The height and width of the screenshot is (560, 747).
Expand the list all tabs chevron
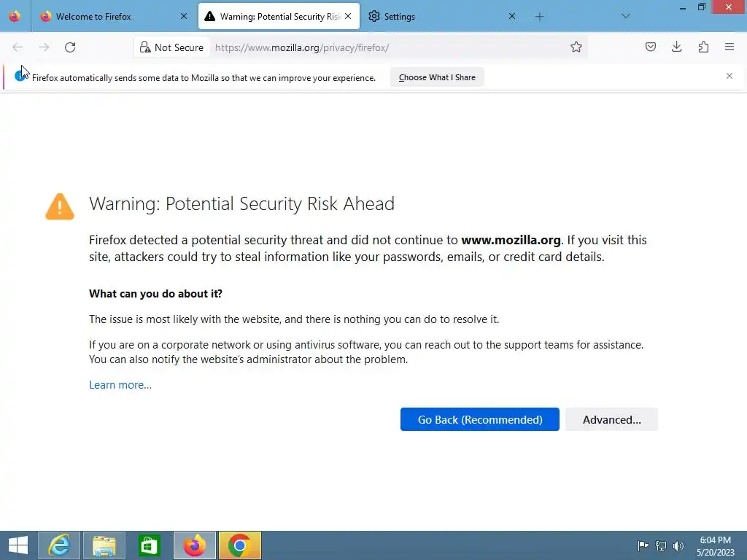(x=625, y=16)
